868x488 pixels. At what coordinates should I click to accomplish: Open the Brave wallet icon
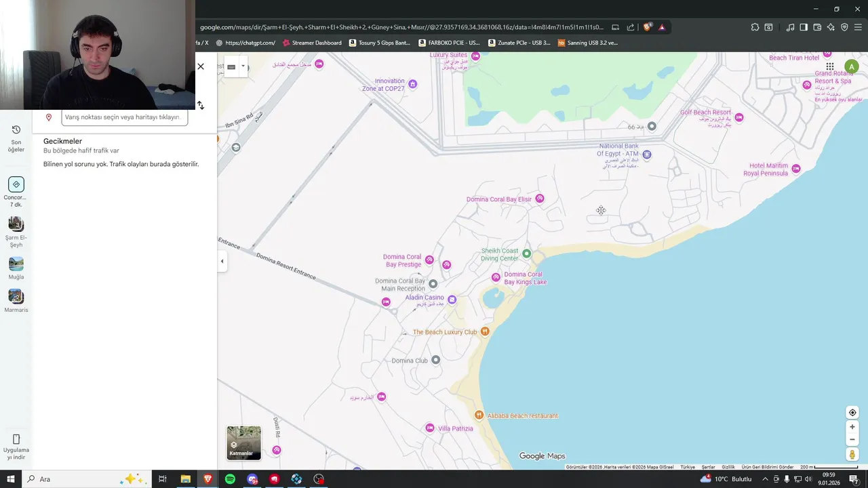coord(817,27)
